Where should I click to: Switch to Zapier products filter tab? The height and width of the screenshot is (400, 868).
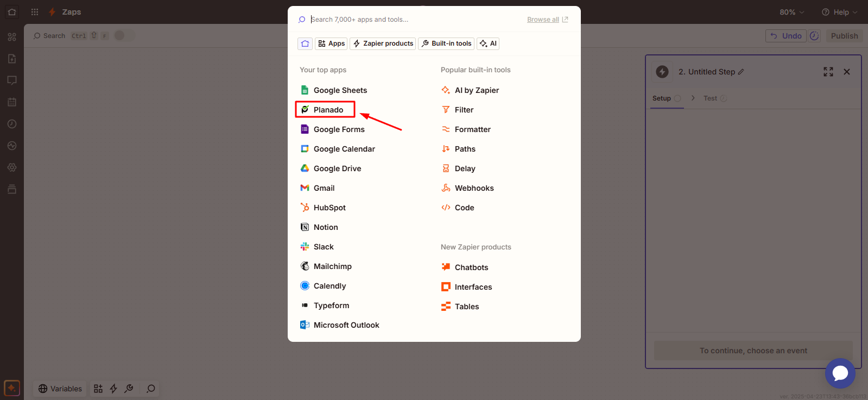click(x=383, y=43)
